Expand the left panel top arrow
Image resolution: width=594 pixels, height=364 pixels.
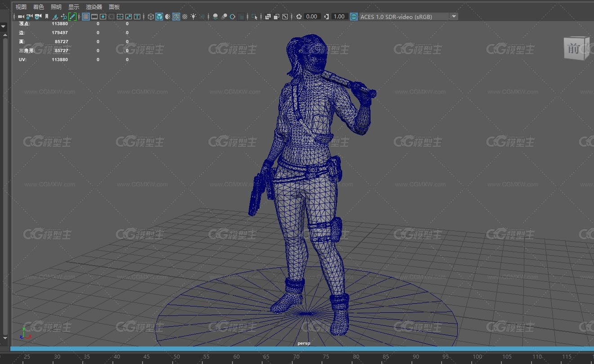[4, 27]
